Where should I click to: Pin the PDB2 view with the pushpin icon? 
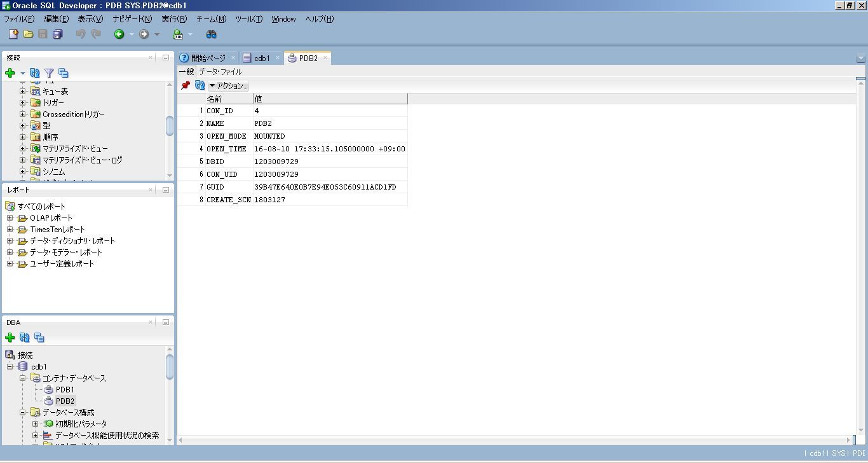pos(186,85)
